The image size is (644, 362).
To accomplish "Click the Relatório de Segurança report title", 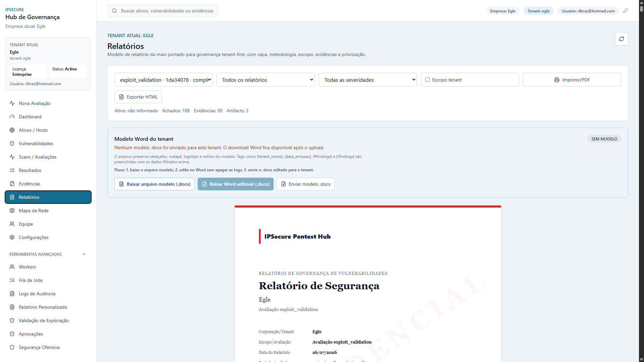I will click(x=319, y=286).
